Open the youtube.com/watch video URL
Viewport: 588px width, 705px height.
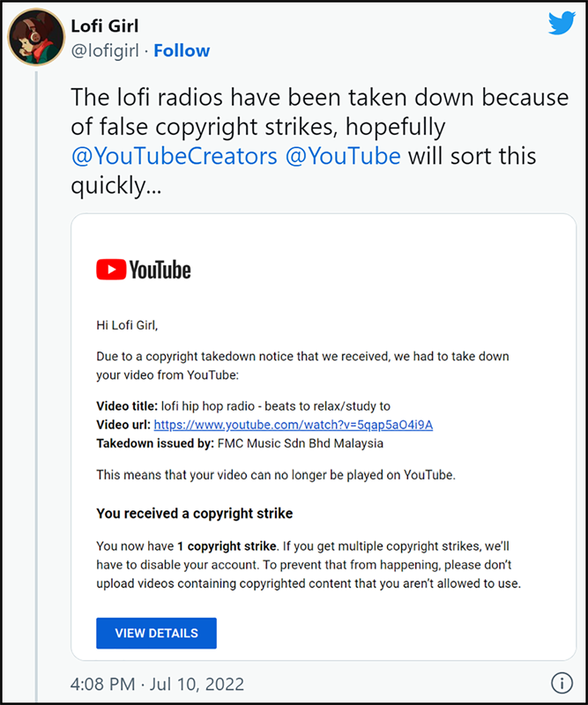[294, 425]
